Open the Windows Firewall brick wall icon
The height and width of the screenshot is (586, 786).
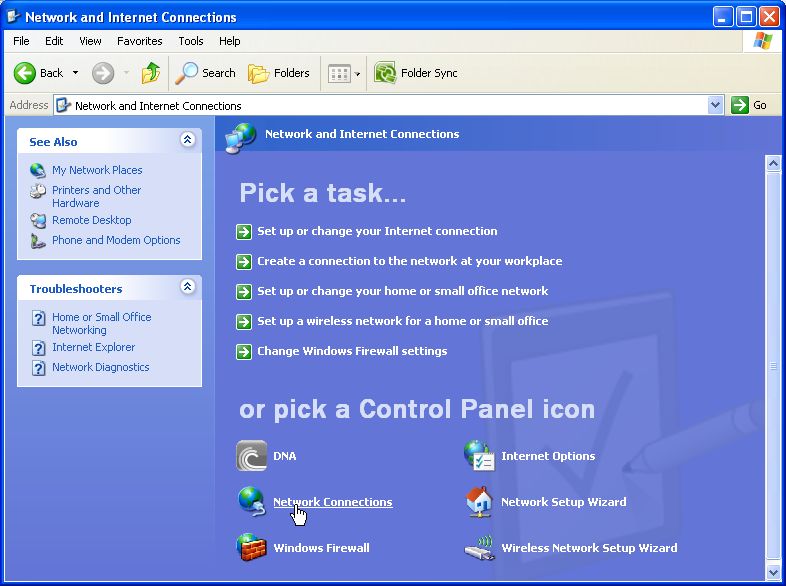[x=251, y=547]
